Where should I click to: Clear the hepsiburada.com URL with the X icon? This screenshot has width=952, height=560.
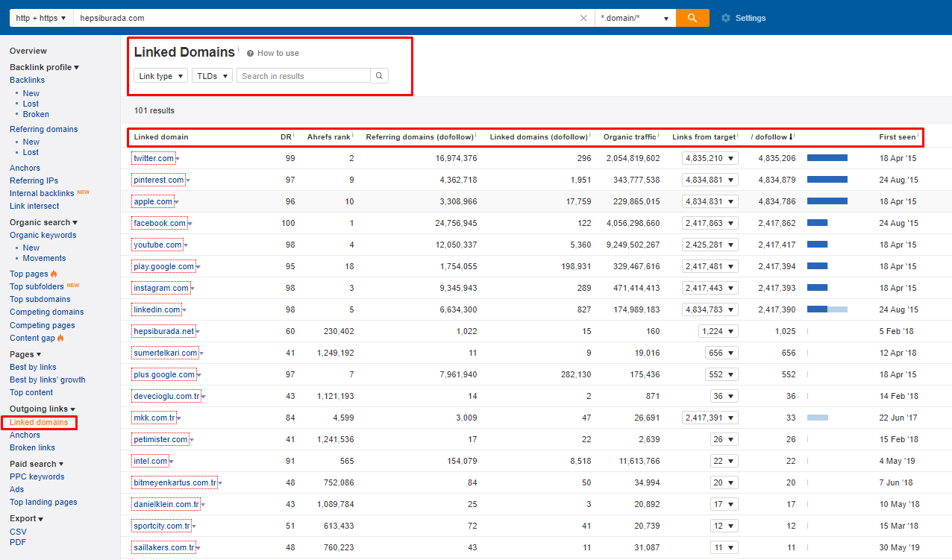[x=583, y=18]
